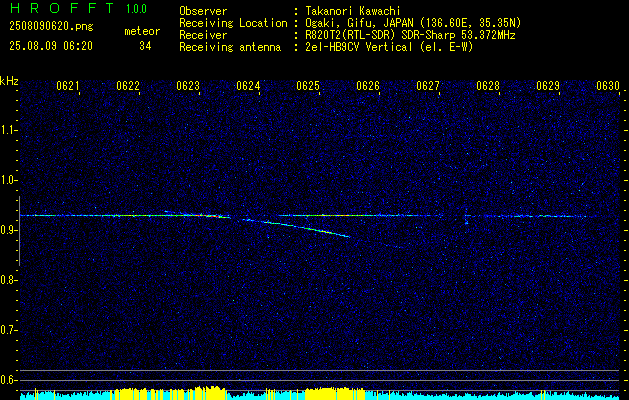Click the 0630 time marker
This screenshot has width=629, height=400.
click(x=608, y=86)
